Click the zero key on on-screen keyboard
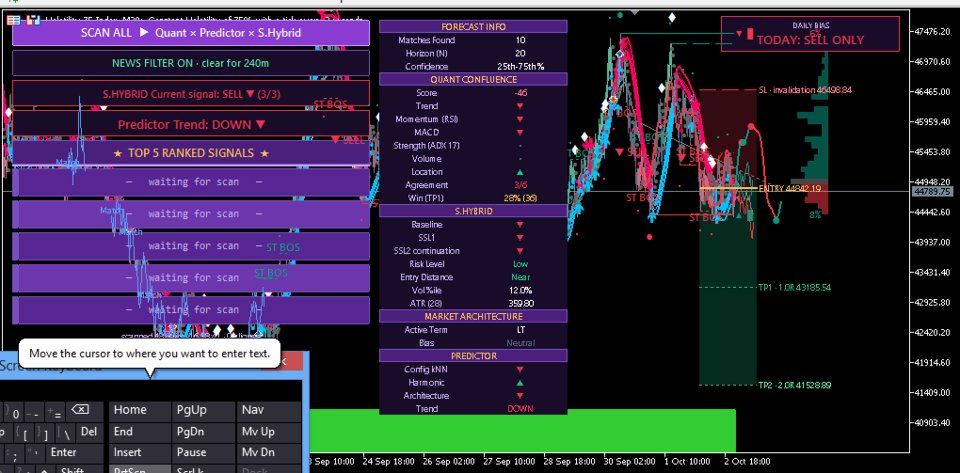Screen dimensions: 960x473 tap(14, 411)
